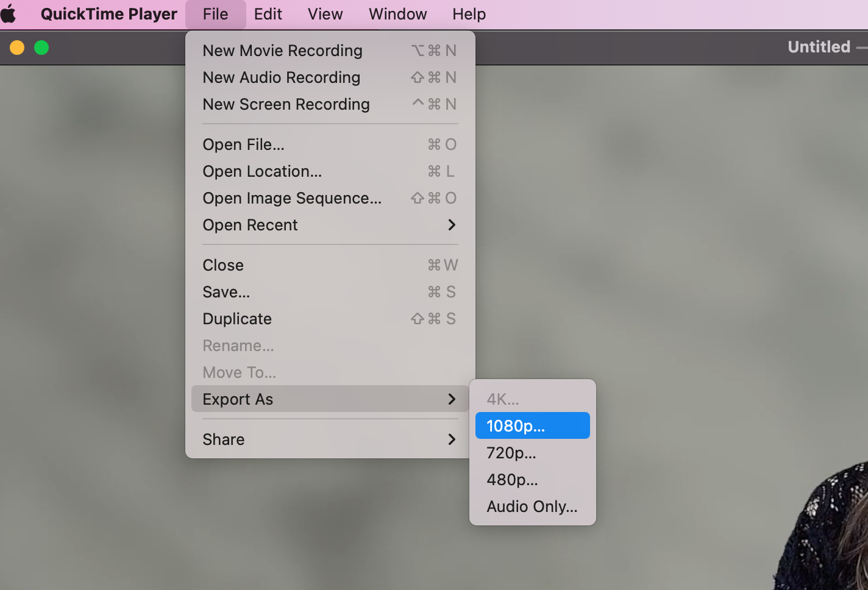This screenshot has width=868, height=590.
Task: Choose New Movie Recording
Action: 282,51
